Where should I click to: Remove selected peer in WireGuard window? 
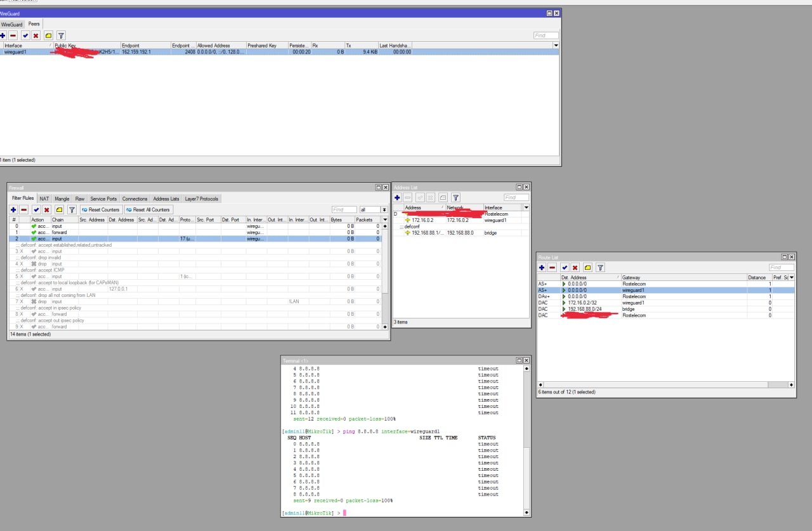[13, 36]
